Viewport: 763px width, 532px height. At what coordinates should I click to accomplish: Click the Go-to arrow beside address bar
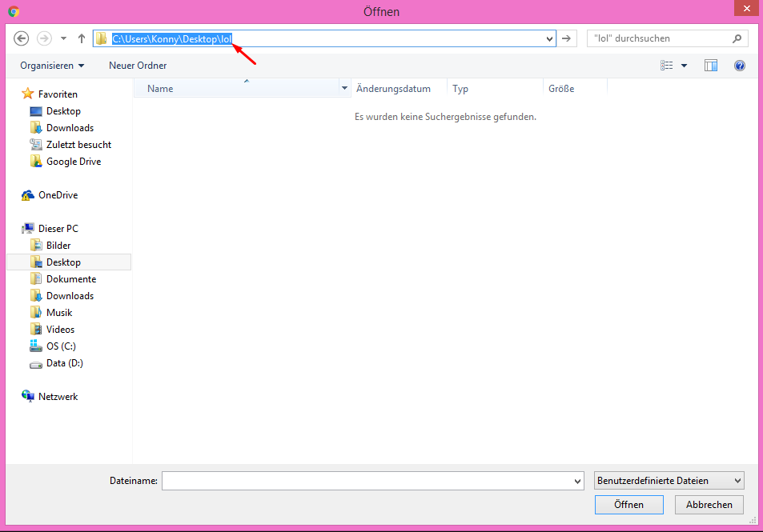pos(566,38)
